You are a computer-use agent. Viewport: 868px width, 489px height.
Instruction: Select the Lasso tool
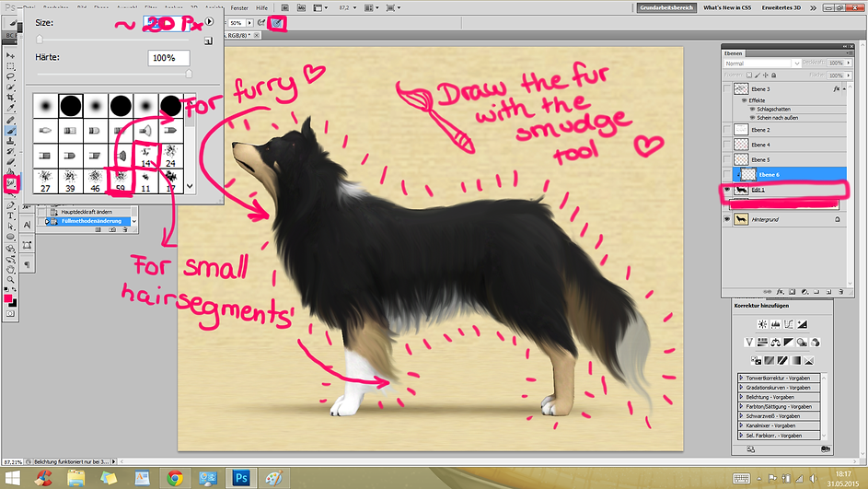click(10, 76)
